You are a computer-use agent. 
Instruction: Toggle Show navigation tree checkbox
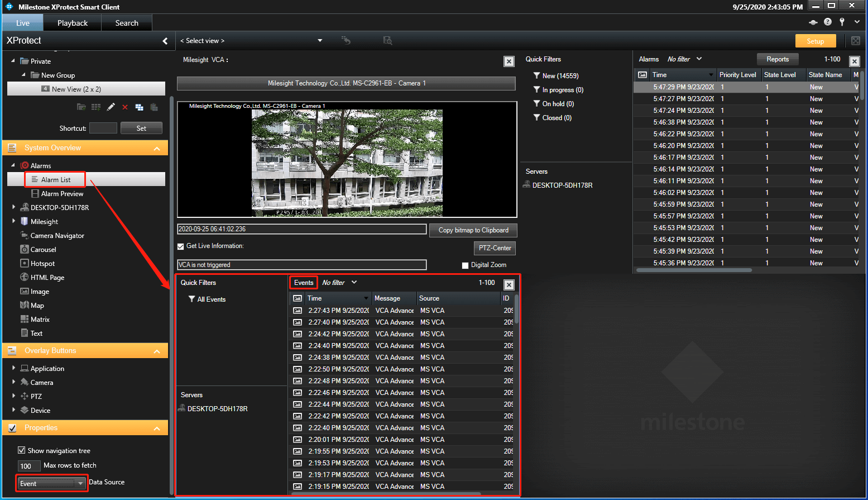pyautogui.click(x=21, y=450)
